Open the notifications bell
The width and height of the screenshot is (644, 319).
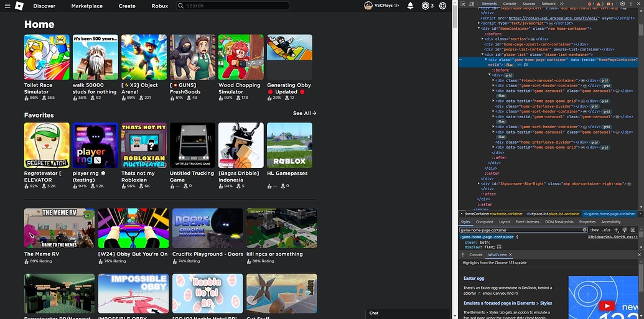coord(410,6)
